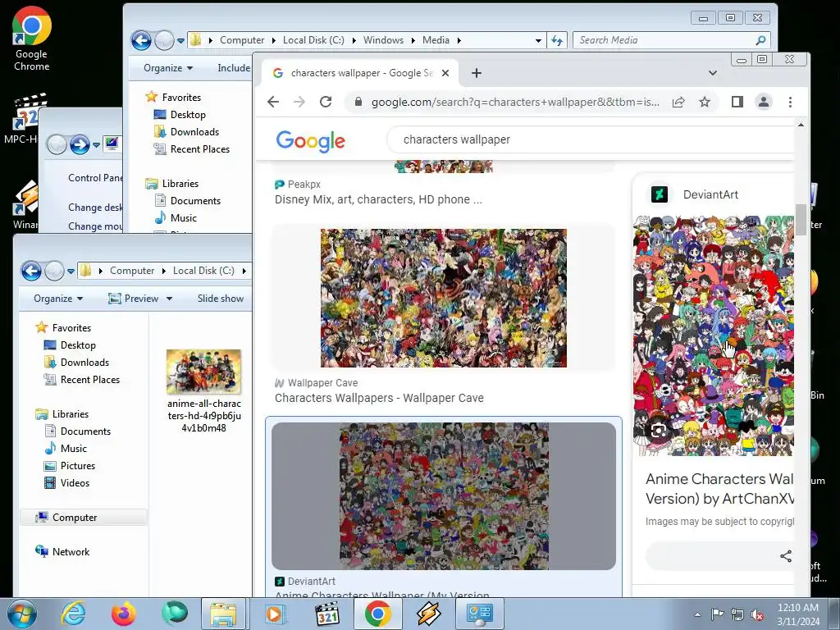
Task: Click Computer breadcrumb in lower Explorer window
Action: pyautogui.click(x=132, y=271)
